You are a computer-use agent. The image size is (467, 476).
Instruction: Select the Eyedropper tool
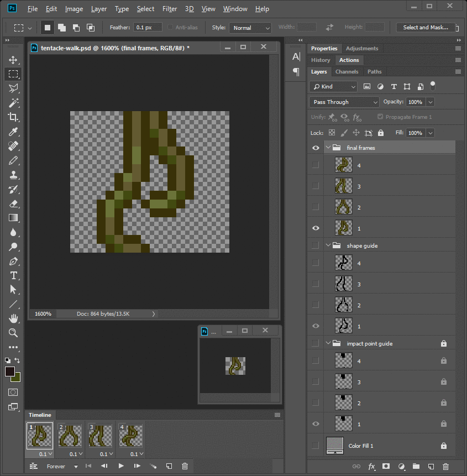click(13, 132)
